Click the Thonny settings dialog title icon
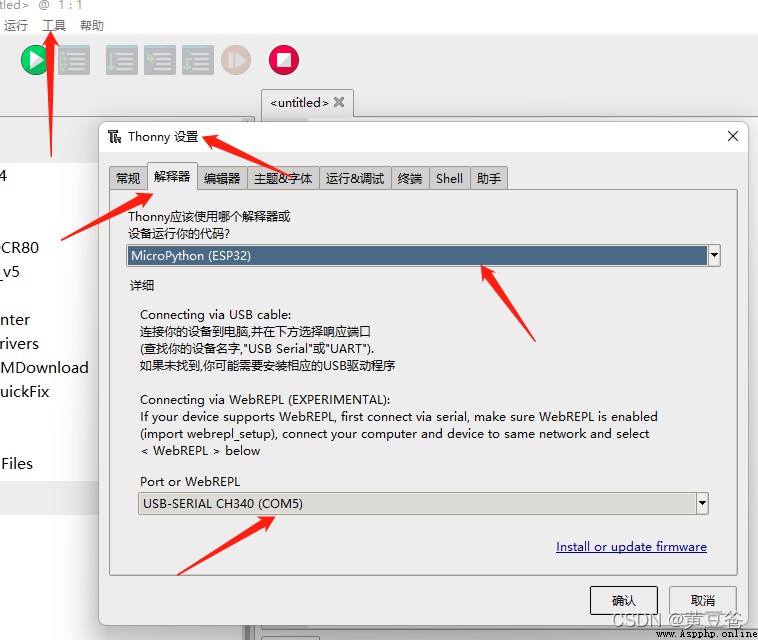This screenshot has width=758, height=640. [x=115, y=137]
